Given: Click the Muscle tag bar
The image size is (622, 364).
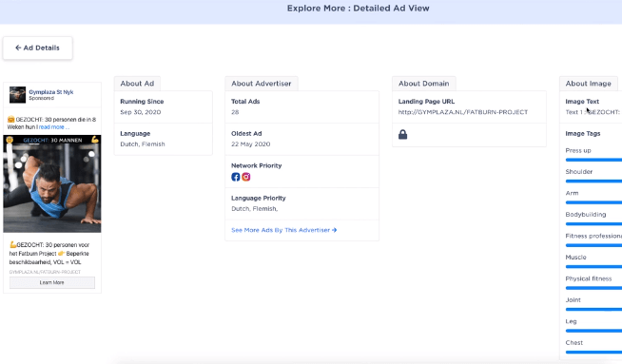Looking at the screenshot, I should tap(593, 267).
